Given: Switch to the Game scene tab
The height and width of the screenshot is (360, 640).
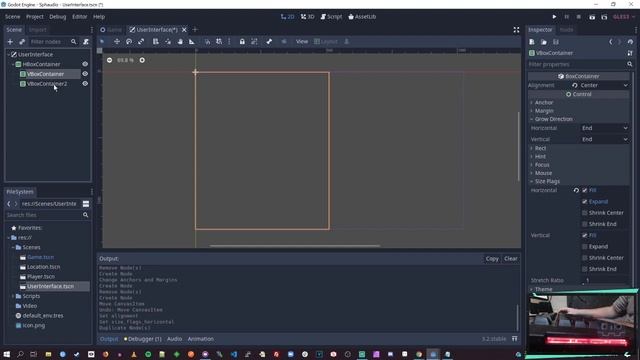Looking at the screenshot, I should pos(111,30).
